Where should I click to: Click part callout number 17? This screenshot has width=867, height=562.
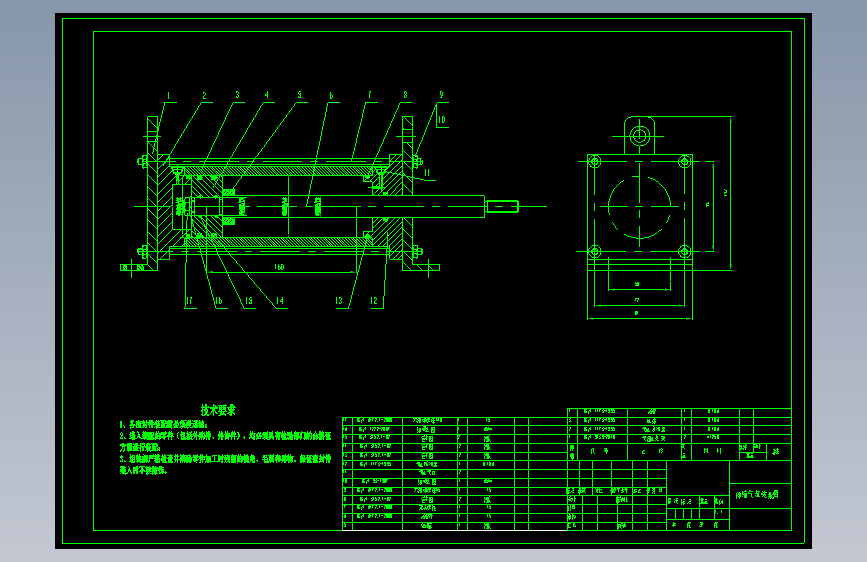click(x=189, y=301)
